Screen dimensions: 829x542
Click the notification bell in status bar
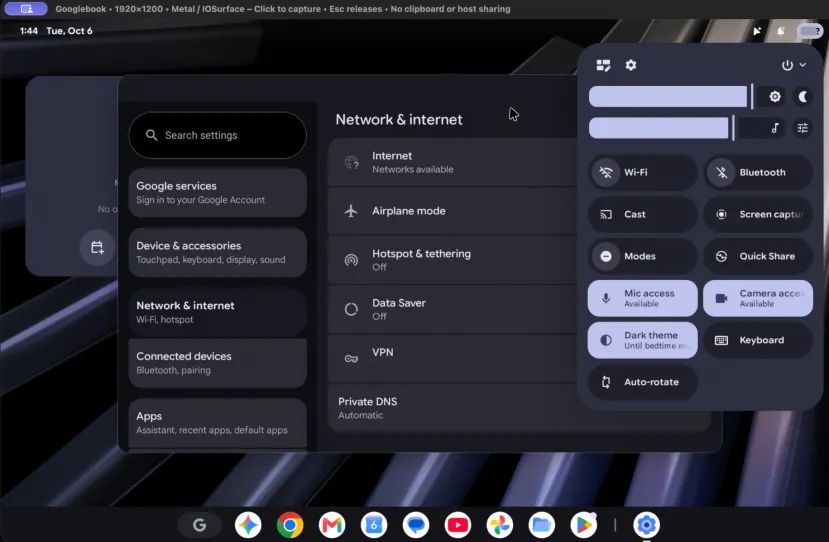[780, 31]
